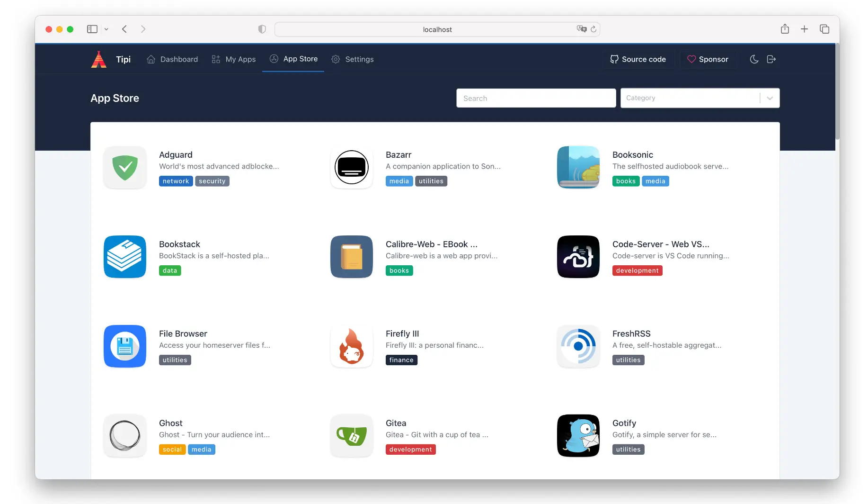Switch to the My Apps tab

coord(234,59)
